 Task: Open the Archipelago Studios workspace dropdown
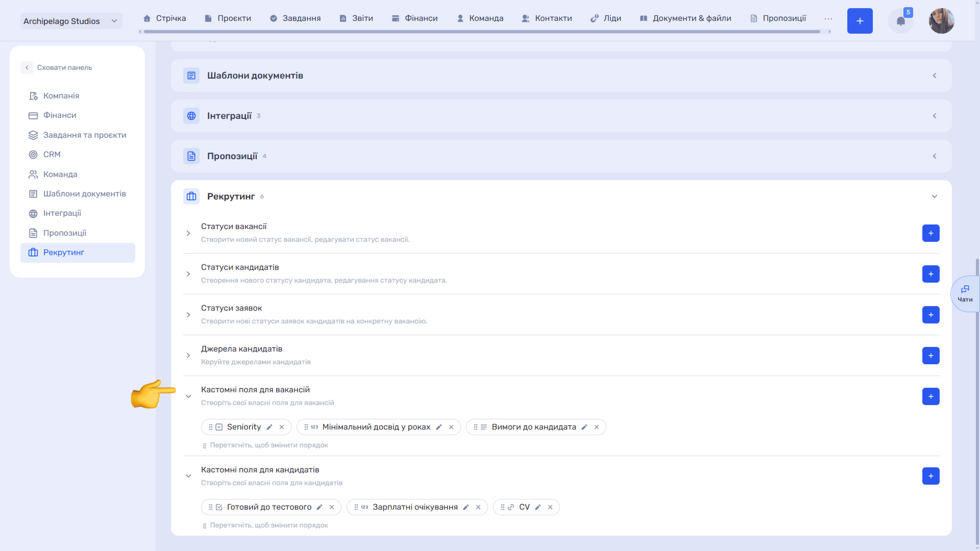click(x=71, y=21)
